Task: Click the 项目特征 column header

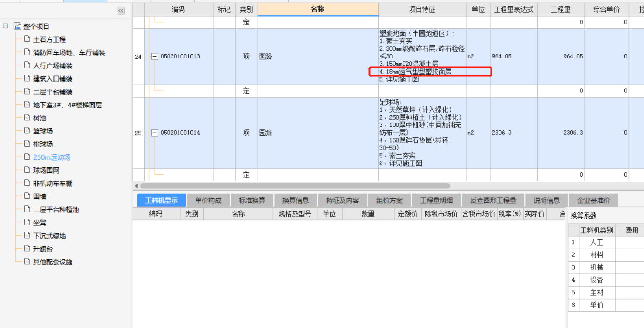Action: (422, 10)
